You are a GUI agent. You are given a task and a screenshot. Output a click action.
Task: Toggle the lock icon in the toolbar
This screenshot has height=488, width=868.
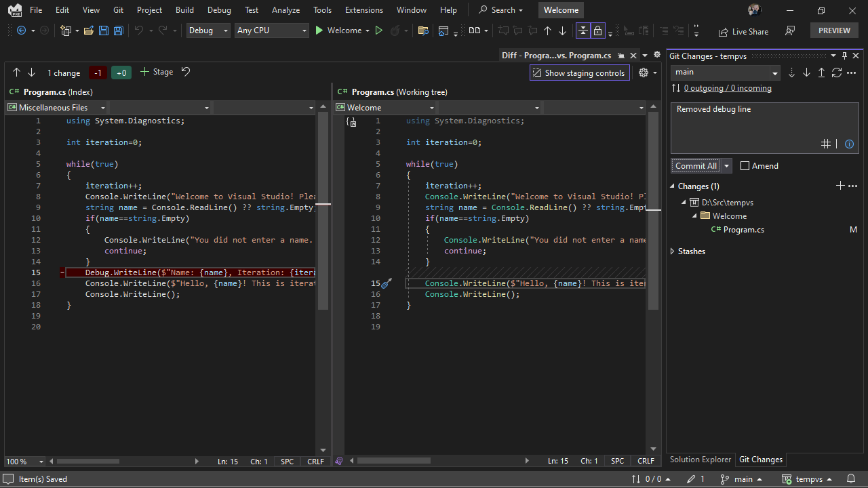[597, 30]
